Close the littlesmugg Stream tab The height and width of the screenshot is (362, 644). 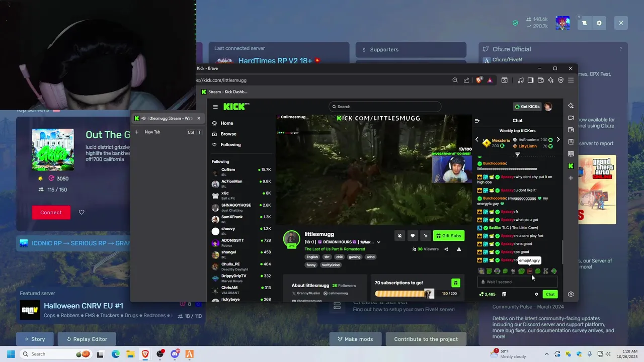click(199, 119)
